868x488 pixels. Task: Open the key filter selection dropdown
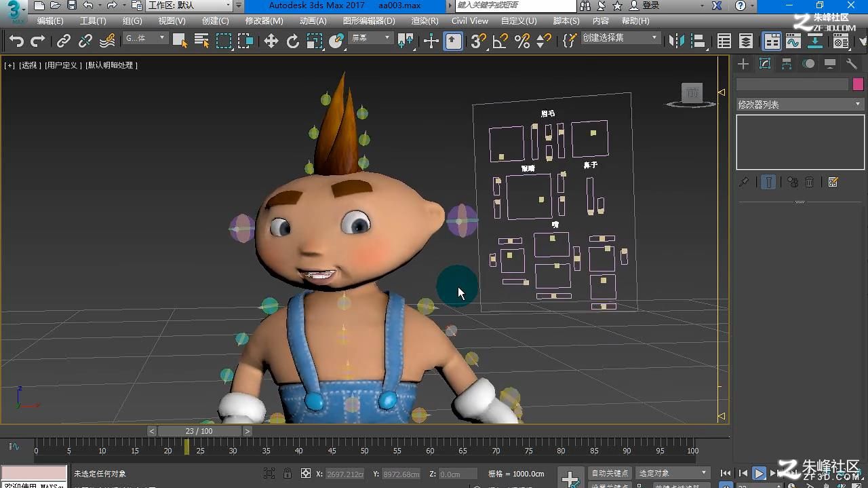[x=673, y=473]
